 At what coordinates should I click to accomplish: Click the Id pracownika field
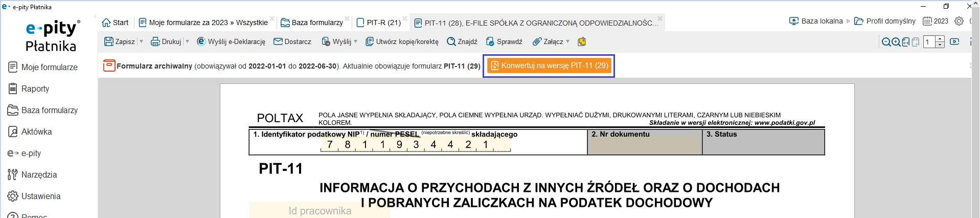[x=320, y=210]
